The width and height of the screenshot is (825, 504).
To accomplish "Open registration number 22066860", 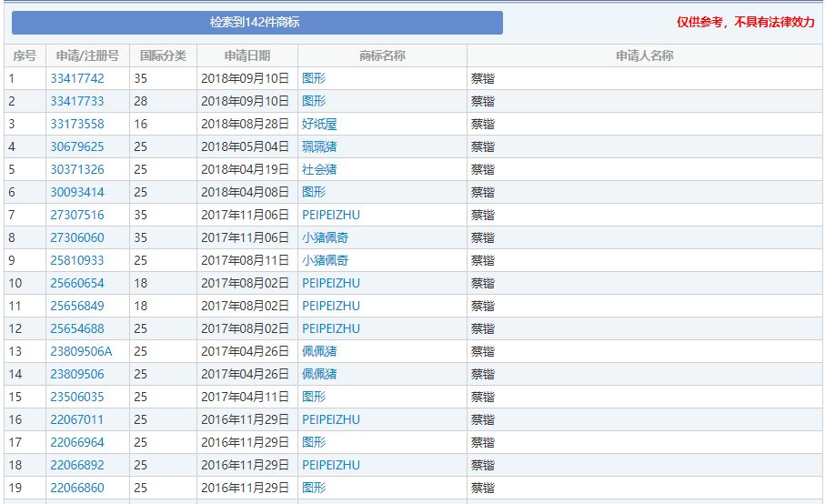I will (x=76, y=488).
